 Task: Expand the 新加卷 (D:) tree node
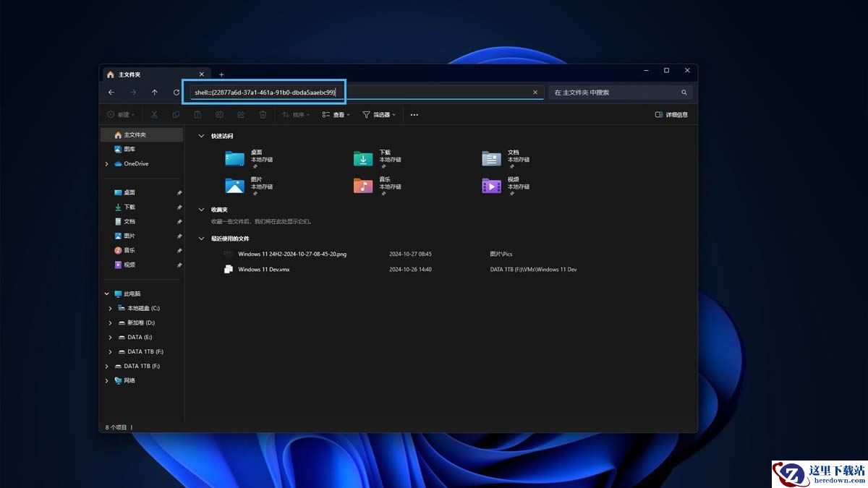coord(110,323)
